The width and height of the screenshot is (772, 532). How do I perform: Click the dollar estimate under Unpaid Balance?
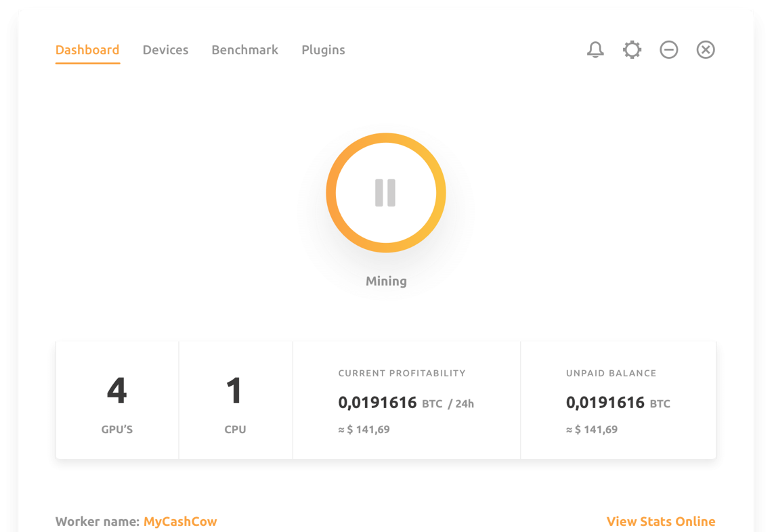[591, 429]
